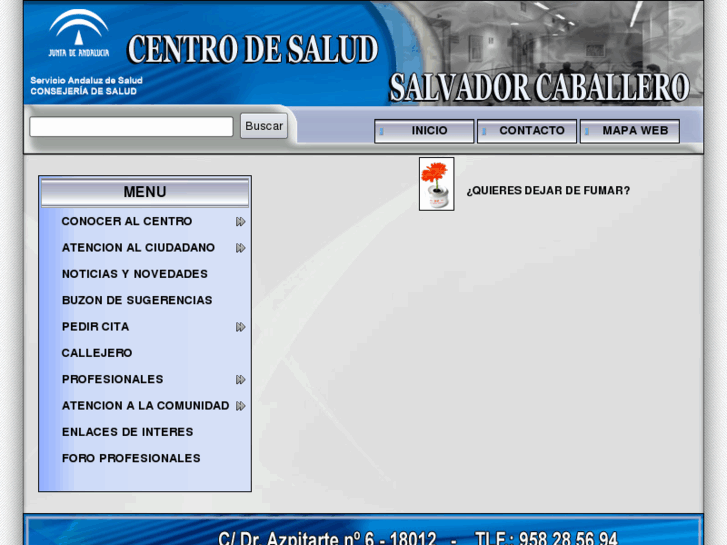Open ENLACES DE INTERES

click(128, 432)
